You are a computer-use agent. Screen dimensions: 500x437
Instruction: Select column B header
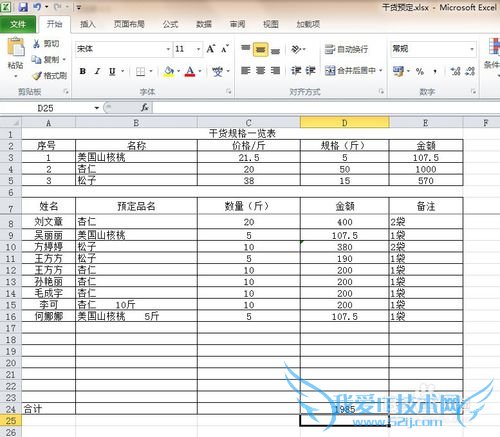click(x=136, y=123)
